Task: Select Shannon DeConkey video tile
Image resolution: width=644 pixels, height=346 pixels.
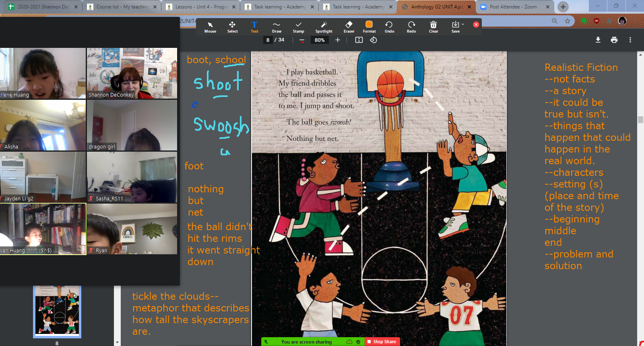Action: point(132,73)
